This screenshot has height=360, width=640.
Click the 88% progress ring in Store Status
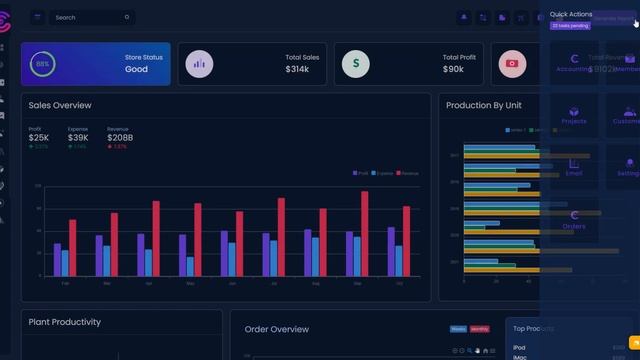pos(42,64)
